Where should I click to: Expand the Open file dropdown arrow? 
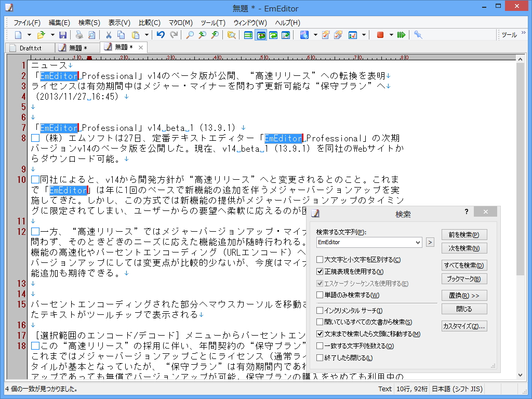(52, 35)
